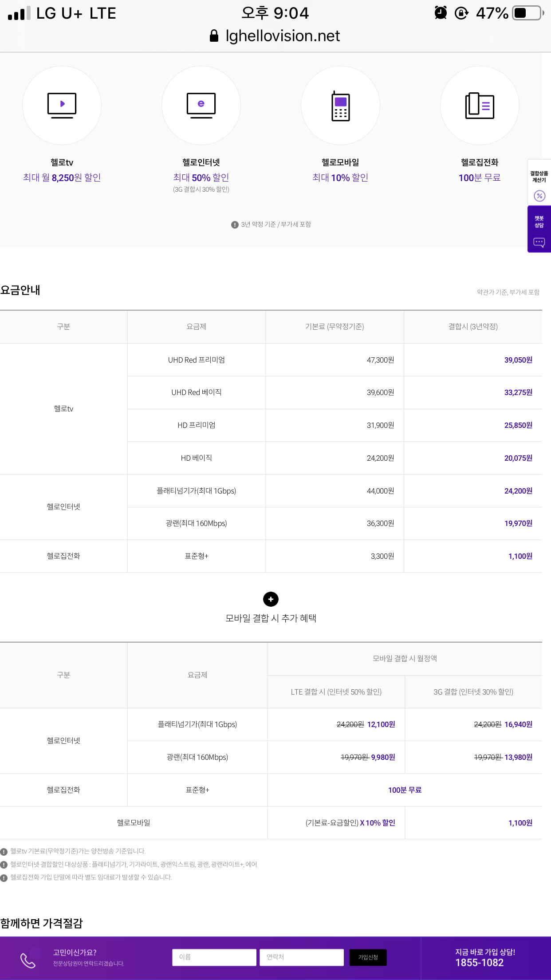Click UHD Red 프리미엄 bundled price 39,050원
This screenshot has height=980, width=551.
pyautogui.click(x=518, y=360)
